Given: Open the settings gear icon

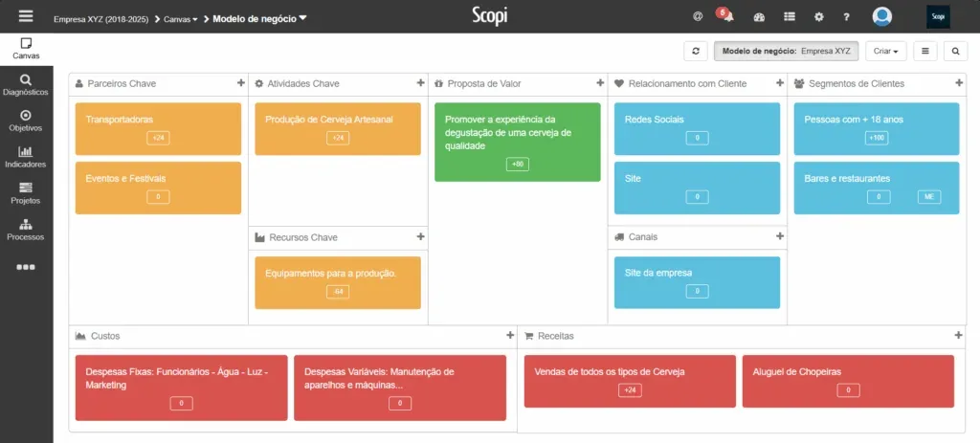Looking at the screenshot, I should (x=819, y=17).
